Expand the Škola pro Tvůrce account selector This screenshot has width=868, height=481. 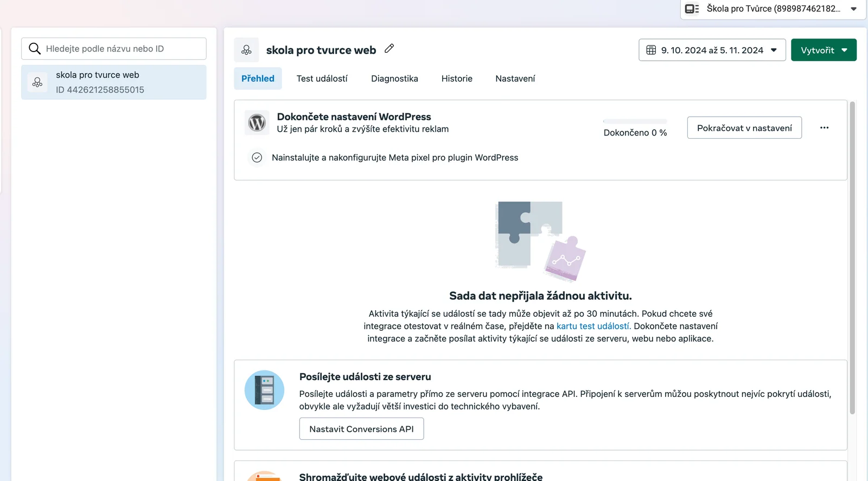click(773, 9)
